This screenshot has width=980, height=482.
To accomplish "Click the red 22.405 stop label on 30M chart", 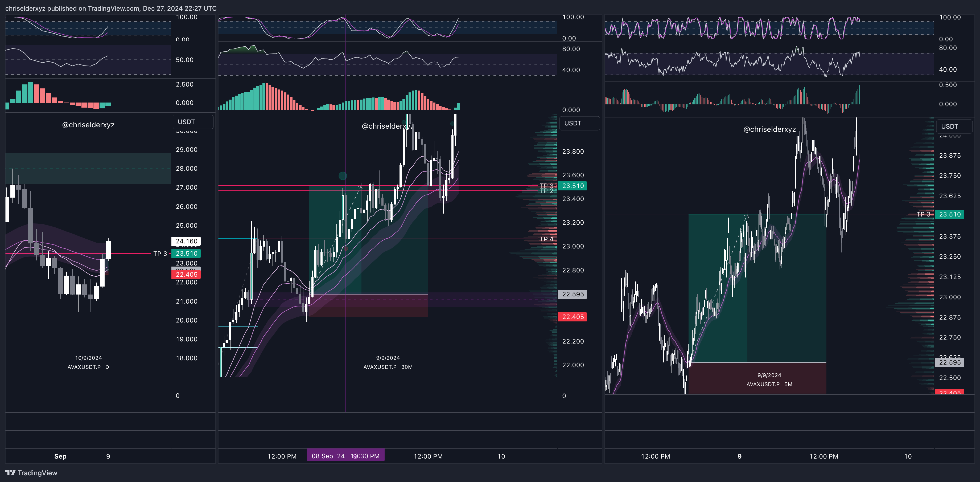I will tap(572, 317).
